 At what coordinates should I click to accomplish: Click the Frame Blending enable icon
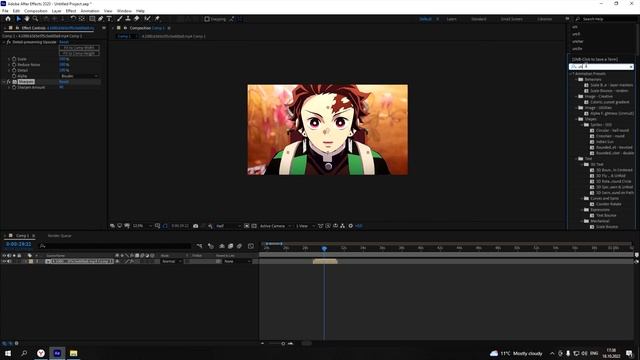click(x=231, y=246)
